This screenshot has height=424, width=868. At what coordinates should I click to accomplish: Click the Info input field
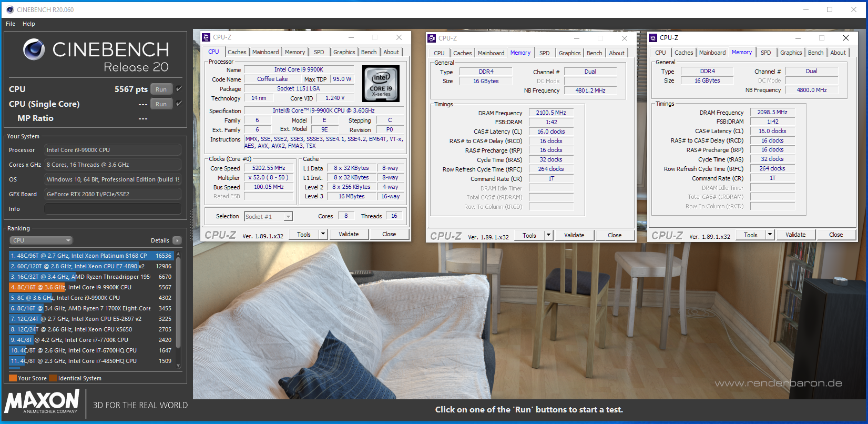(x=113, y=209)
